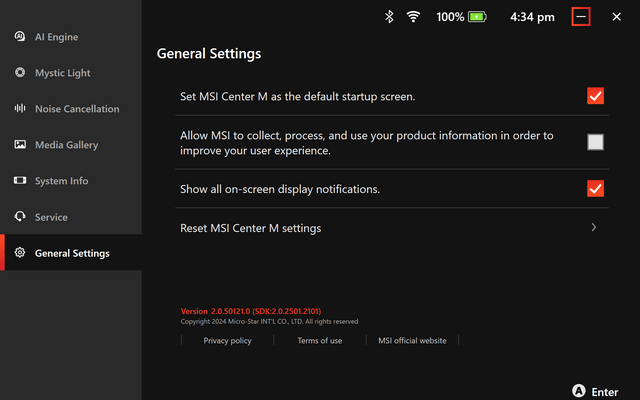This screenshot has width=640, height=400.
Task: Click the AI Engine sidebar icon
Action: pyautogui.click(x=20, y=36)
